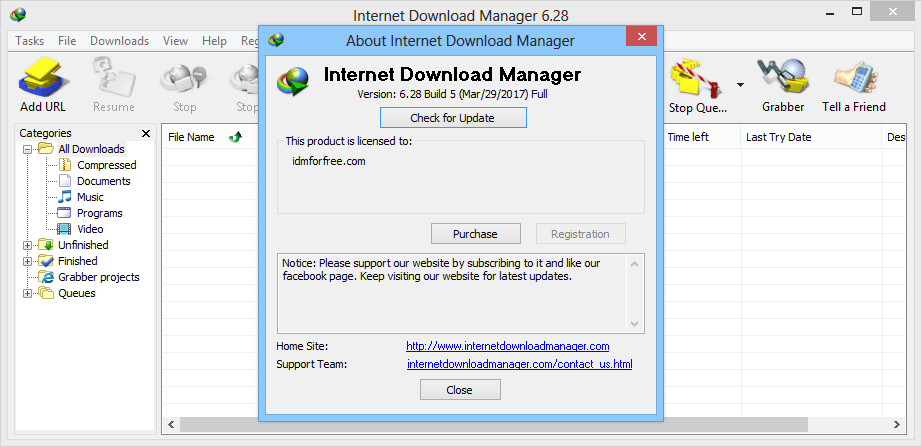The width and height of the screenshot is (922, 447).
Task: Open the Stop Queue dropdown arrow
Action: [740, 85]
